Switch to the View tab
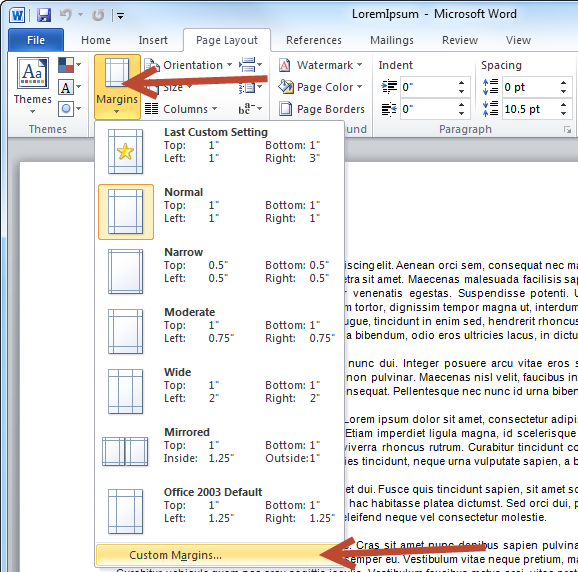 518,40
